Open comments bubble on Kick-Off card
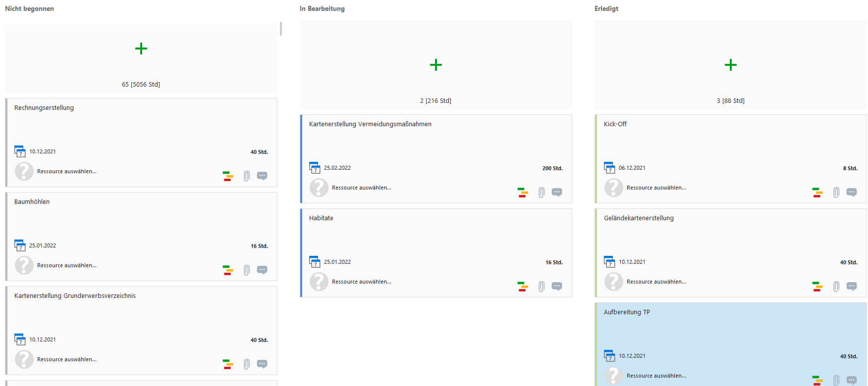868x386 pixels. (852, 192)
